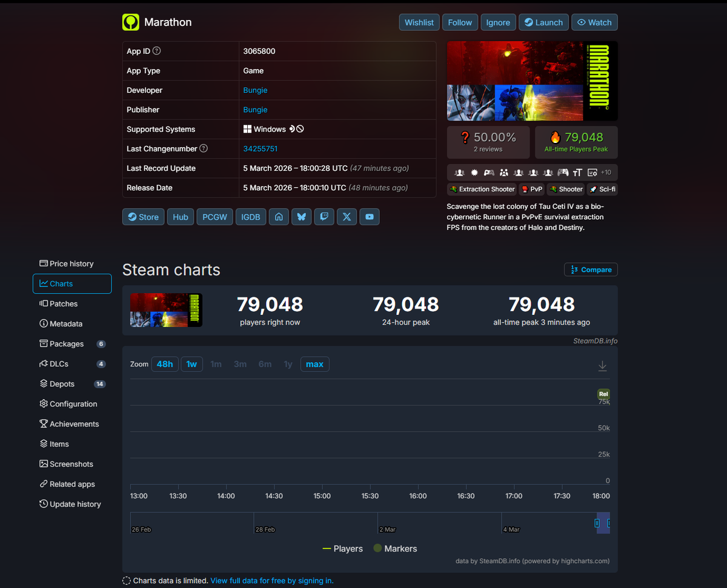
Task: Select the Charts sidebar item
Action: 72,283
